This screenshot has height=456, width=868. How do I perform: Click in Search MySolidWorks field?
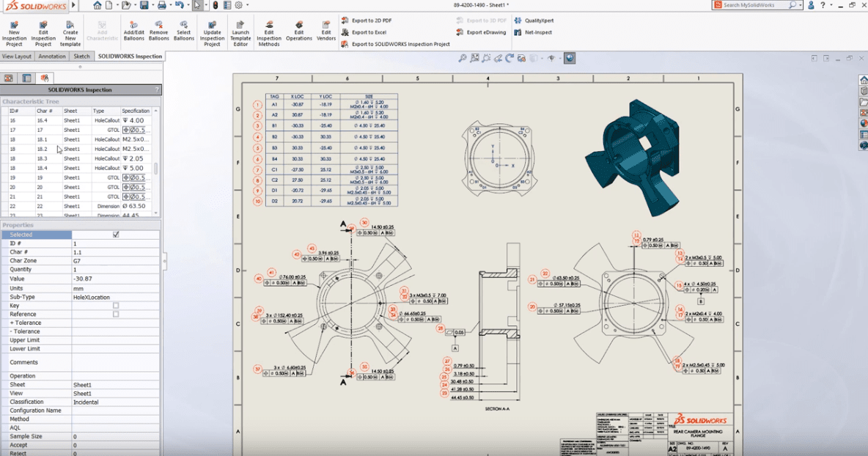(x=756, y=5)
